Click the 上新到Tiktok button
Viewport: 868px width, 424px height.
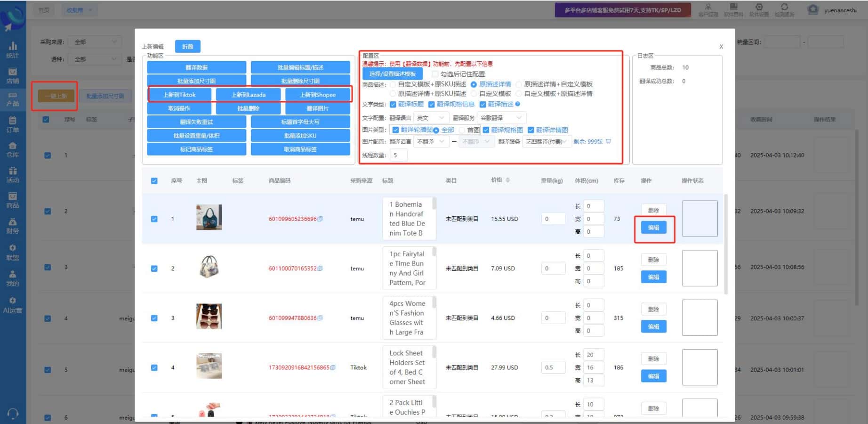pyautogui.click(x=179, y=95)
